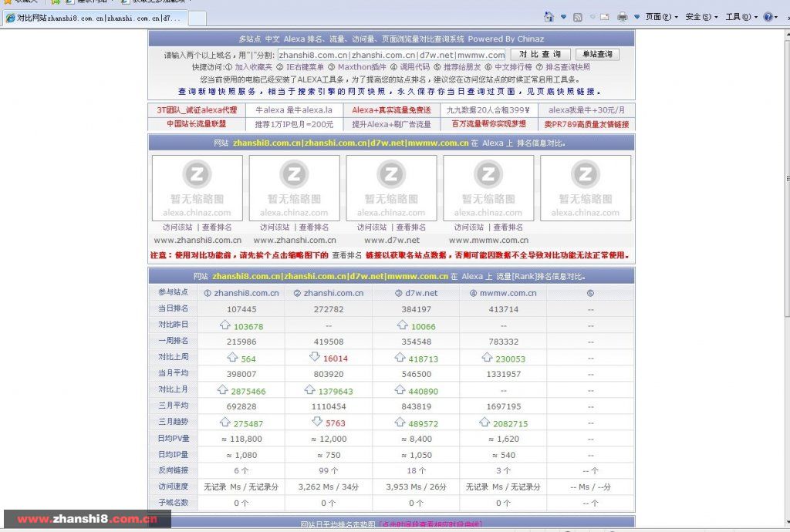
Task: Click the IE右键菜单 link
Action: pos(305,67)
